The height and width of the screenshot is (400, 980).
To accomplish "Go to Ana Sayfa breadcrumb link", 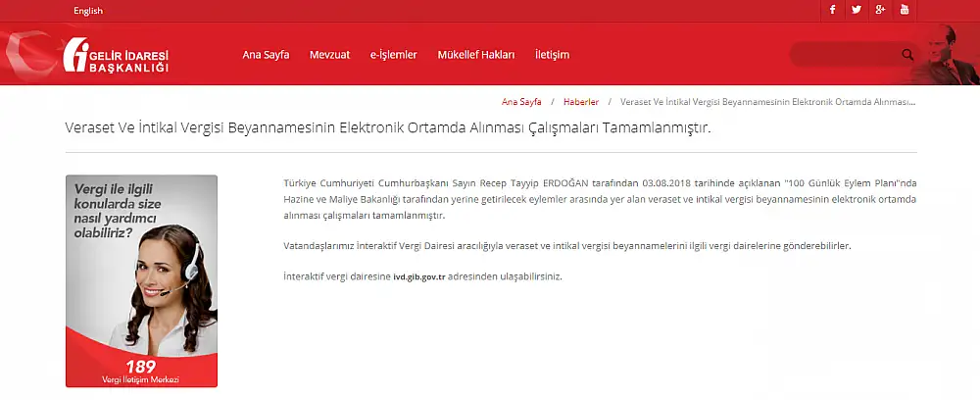I will click(521, 102).
